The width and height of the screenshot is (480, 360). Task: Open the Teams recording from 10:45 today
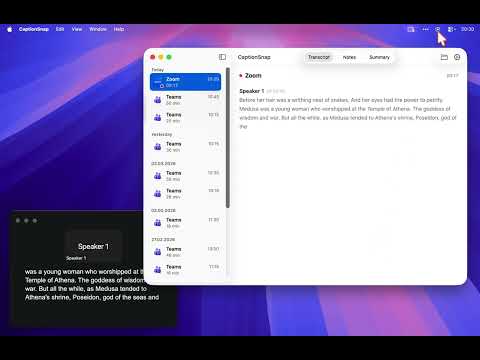[x=185, y=100]
